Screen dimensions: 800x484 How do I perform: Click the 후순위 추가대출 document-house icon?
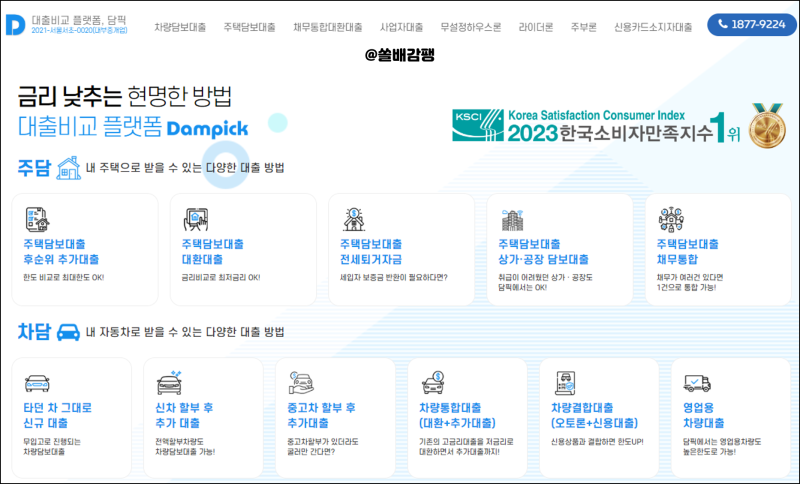pyautogui.click(x=37, y=220)
